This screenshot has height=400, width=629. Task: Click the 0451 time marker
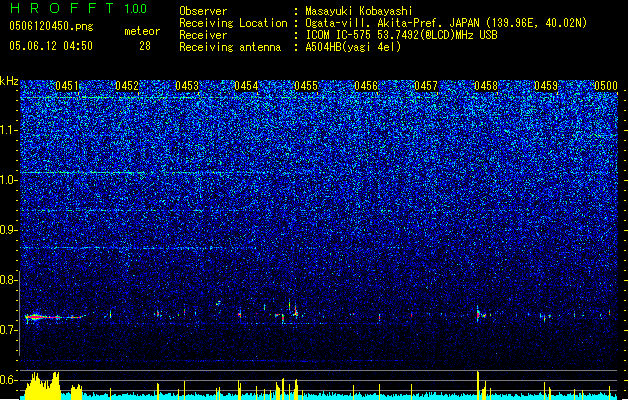[67, 86]
